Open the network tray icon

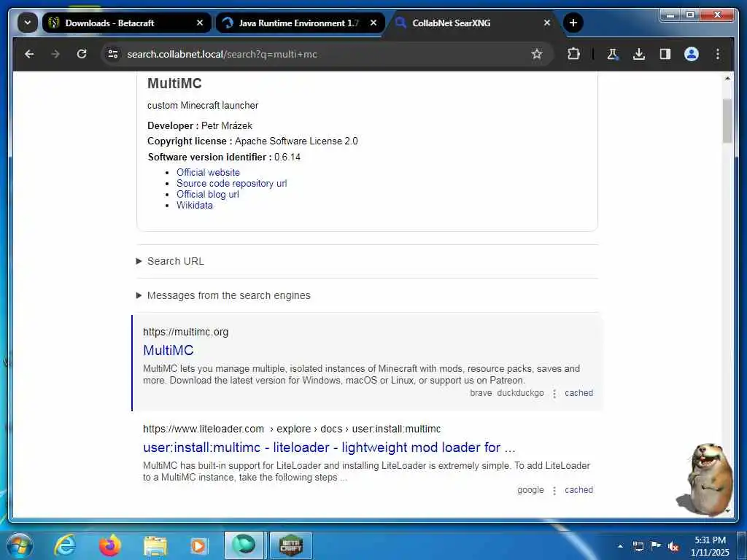(x=638, y=546)
